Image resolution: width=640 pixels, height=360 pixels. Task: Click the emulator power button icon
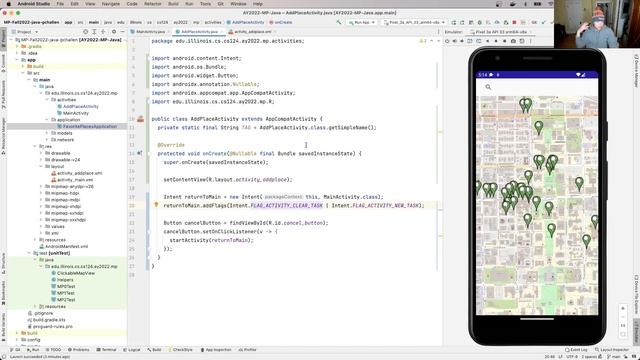[x=447, y=41]
